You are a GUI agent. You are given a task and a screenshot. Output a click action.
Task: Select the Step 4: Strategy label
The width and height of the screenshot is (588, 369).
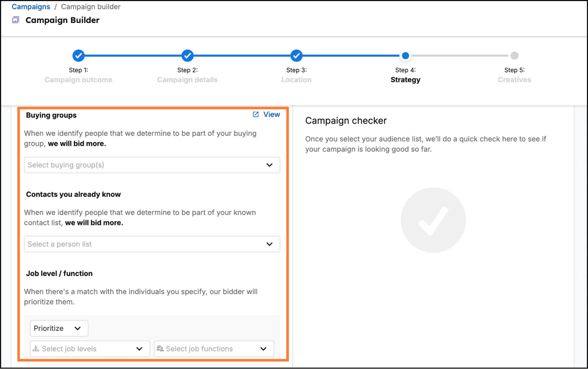pyautogui.click(x=405, y=75)
